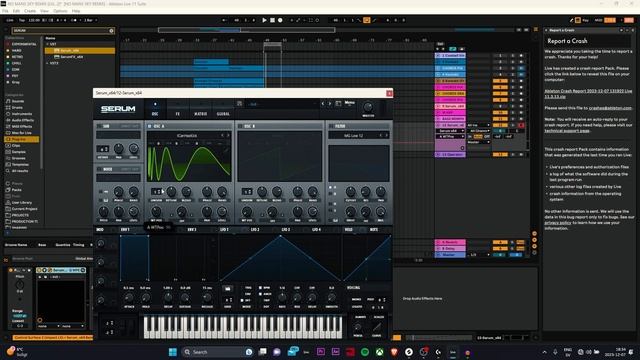Show All results in browser

click(20, 171)
